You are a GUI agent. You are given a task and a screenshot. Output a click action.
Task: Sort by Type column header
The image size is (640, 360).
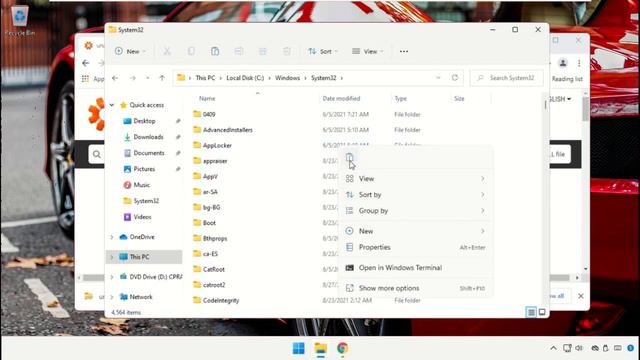coord(400,98)
